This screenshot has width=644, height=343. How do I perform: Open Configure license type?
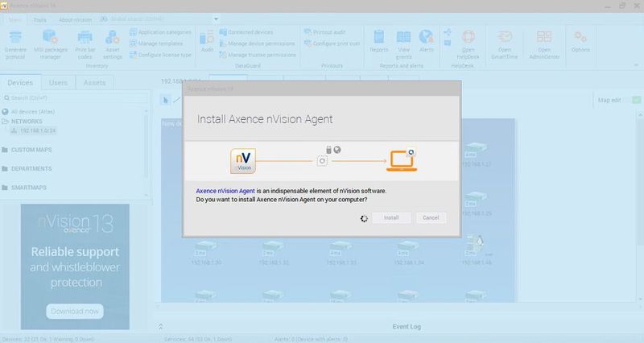[x=160, y=55]
